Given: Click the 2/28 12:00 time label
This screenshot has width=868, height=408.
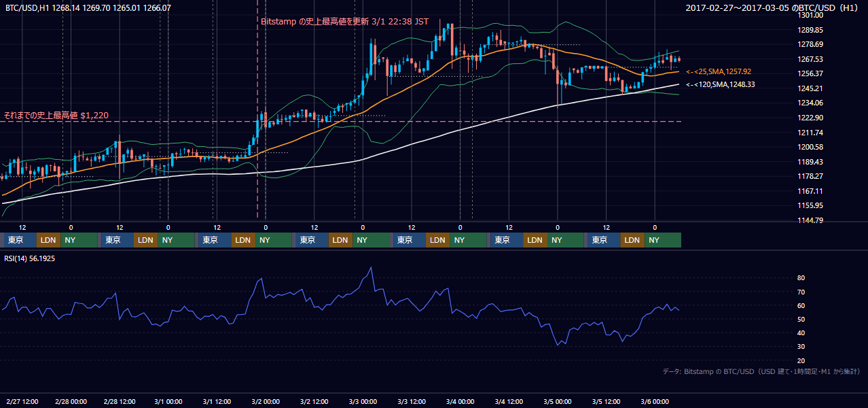Looking at the screenshot, I should tap(120, 401).
